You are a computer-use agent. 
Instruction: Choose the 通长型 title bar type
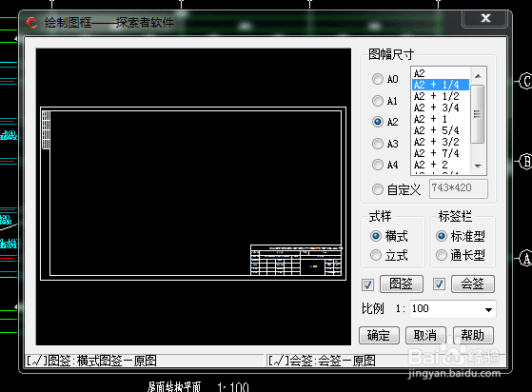(x=442, y=255)
